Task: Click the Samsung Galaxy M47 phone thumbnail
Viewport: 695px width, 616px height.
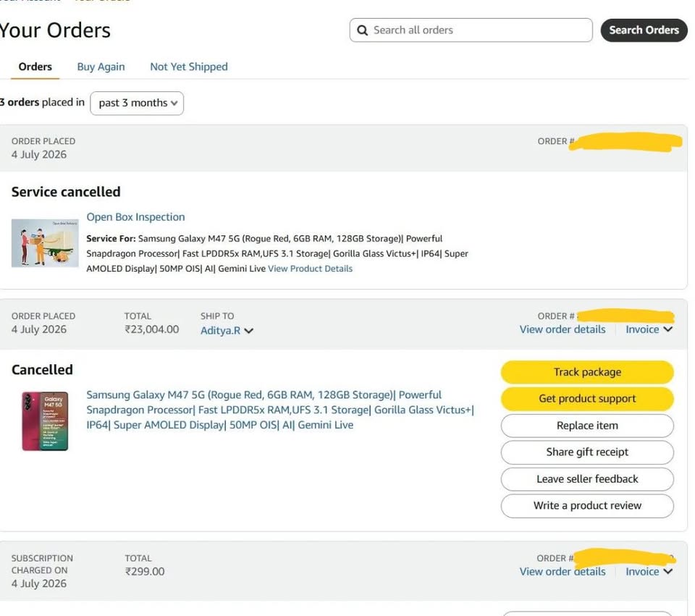Action: [45, 421]
